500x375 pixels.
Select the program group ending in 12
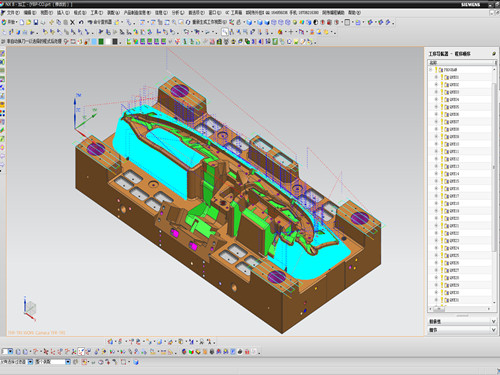(454, 159)
